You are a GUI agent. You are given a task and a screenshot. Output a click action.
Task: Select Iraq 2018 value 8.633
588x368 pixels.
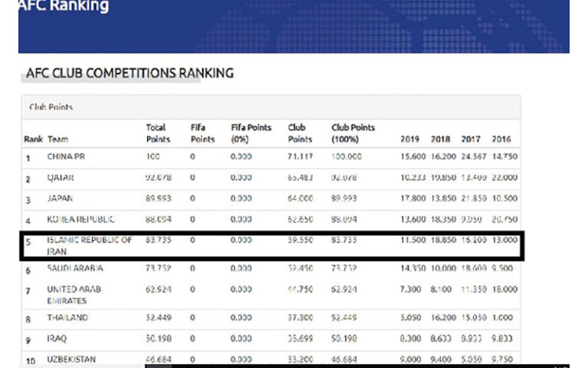[x=441, y=339]
